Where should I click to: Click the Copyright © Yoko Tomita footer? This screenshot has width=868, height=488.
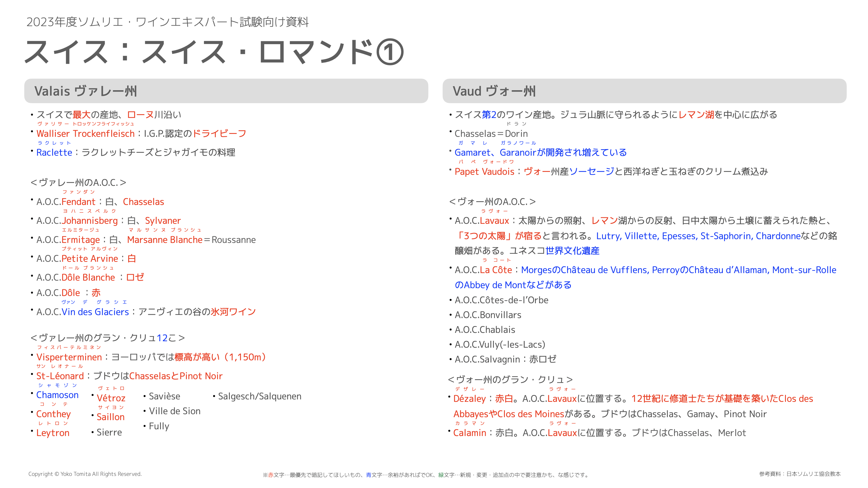pyautogui.click(x=85, y=474)
